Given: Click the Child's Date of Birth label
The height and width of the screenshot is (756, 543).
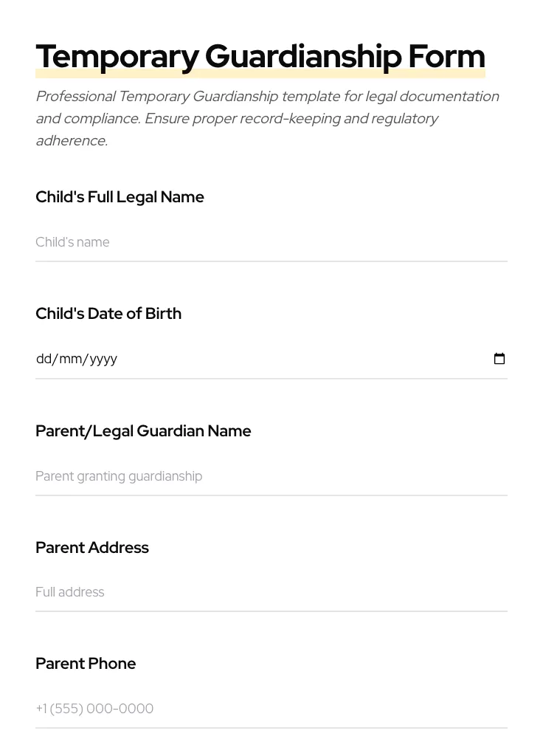Looking at the screenshot, I should [x=108, y=313].
